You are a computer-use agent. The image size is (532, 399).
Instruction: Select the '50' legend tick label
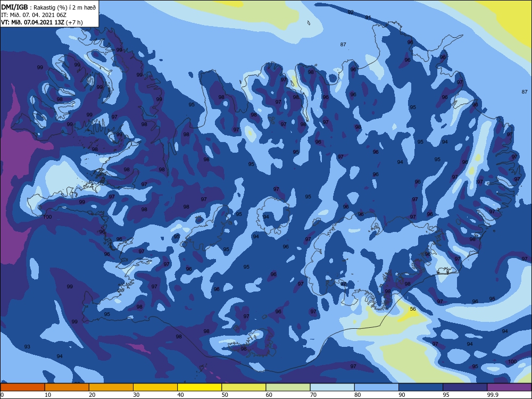click(x=225, y=395)
